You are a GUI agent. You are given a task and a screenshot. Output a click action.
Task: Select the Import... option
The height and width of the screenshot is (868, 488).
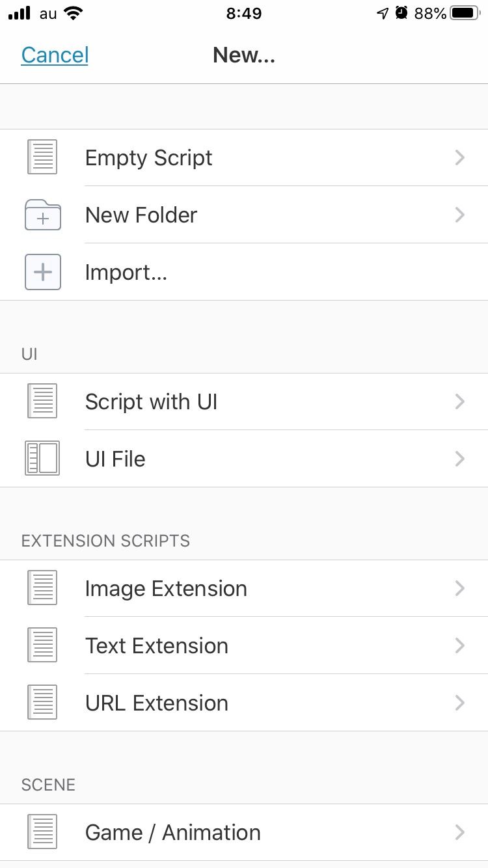click(x=126, y=272)
